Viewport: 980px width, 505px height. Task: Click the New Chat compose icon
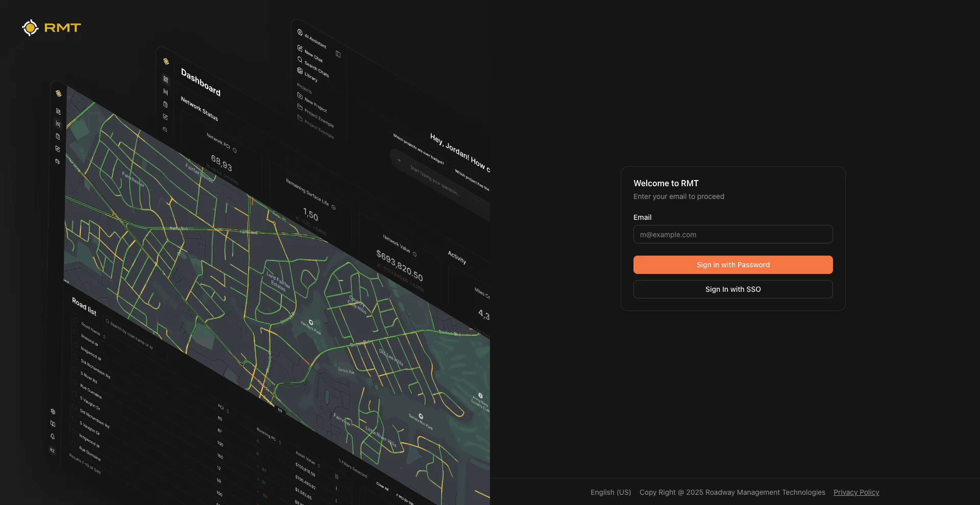[300, 48]
